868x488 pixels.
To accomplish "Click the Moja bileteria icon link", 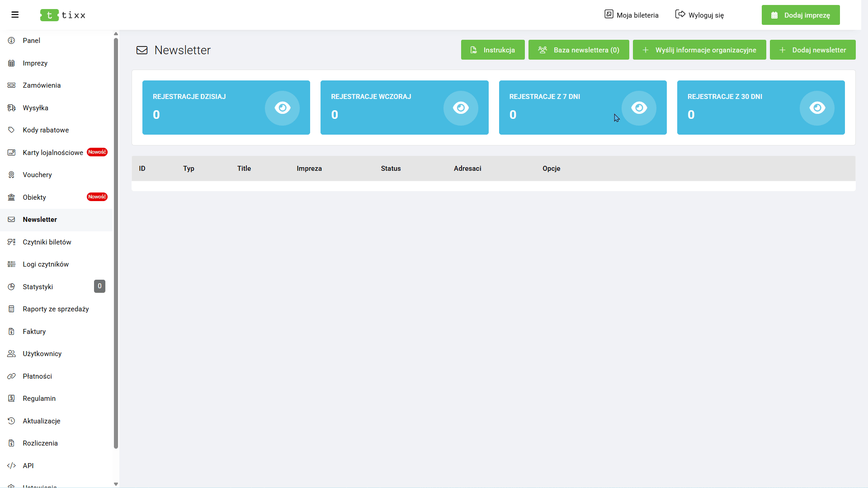I will click(609, 14).
